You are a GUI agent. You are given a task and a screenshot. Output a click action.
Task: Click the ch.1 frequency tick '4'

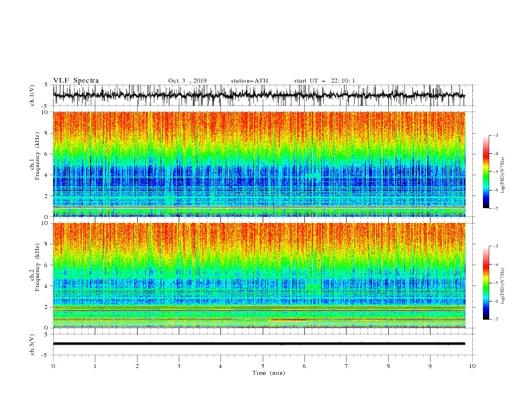(x=46, y=175)
